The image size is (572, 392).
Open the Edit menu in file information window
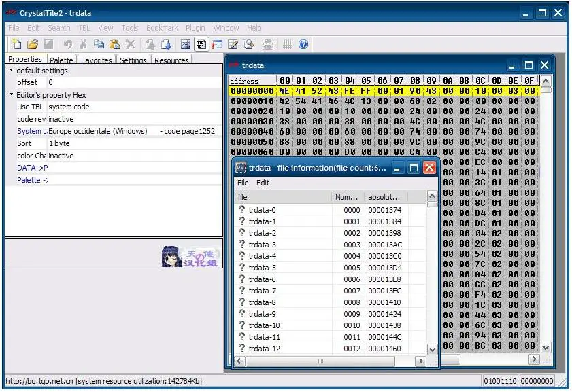click(x=263, y=183)
